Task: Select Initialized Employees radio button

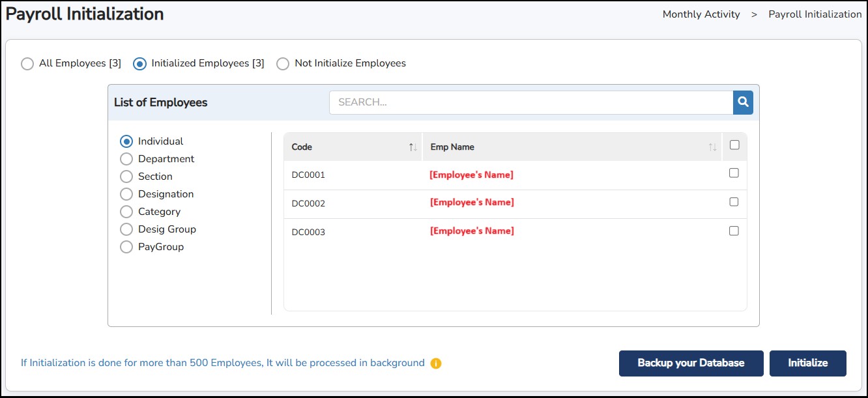Action: (139, 64)
